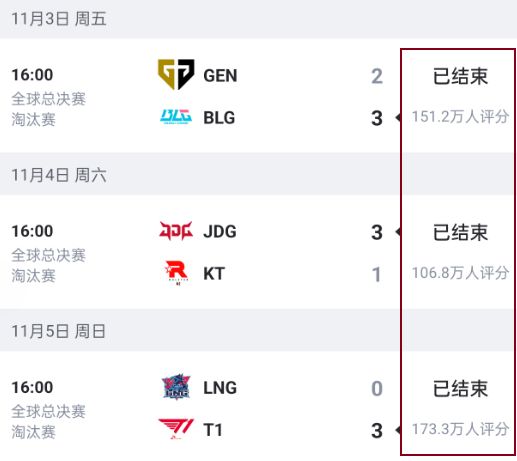Tap BLG's winning score of 3

coord(377,118)
